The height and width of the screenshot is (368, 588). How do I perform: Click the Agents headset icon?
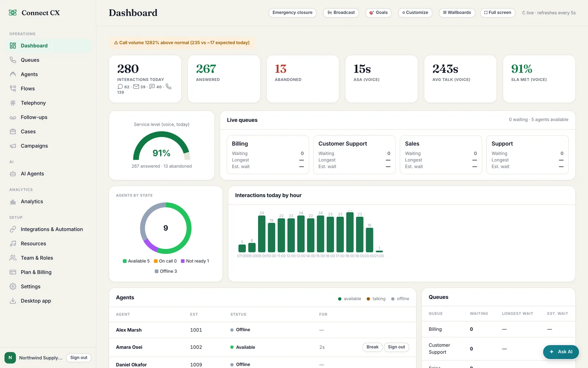pos(13,74)
